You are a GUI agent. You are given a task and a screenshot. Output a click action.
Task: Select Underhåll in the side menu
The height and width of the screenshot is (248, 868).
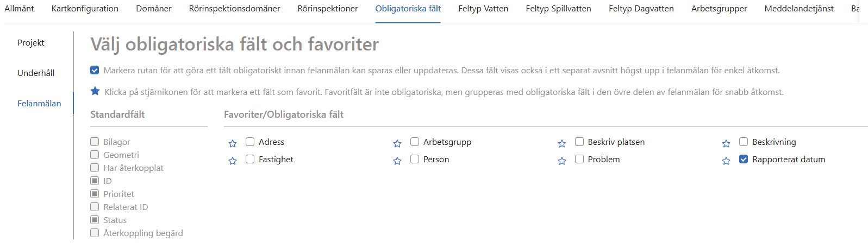pyautogui.click(x=36, y=73)
